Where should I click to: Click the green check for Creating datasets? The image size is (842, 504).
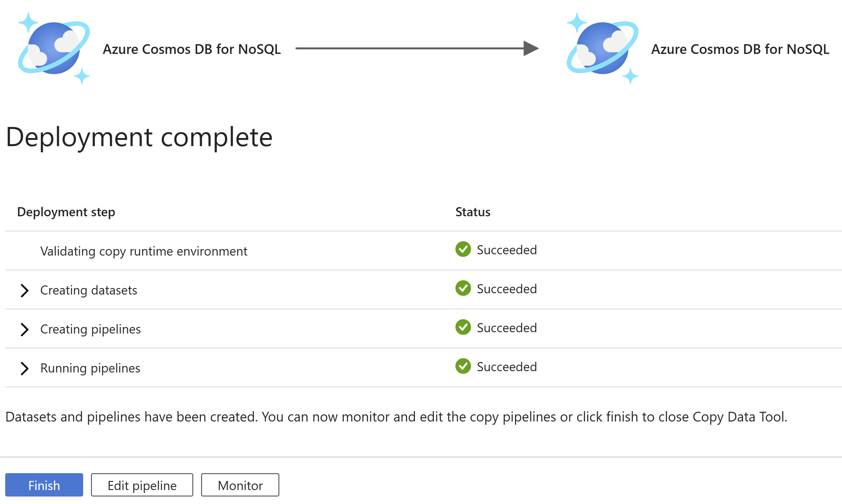(463, 288)
